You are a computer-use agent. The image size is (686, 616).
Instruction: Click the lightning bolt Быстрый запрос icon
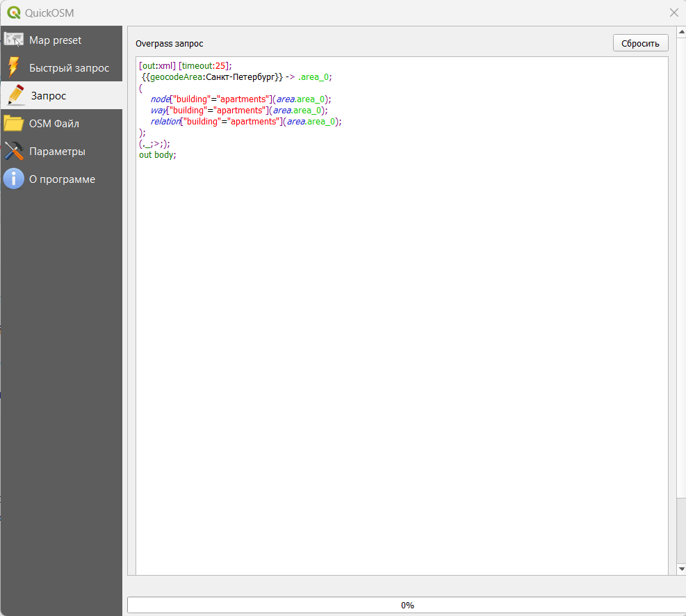point(14,67)
